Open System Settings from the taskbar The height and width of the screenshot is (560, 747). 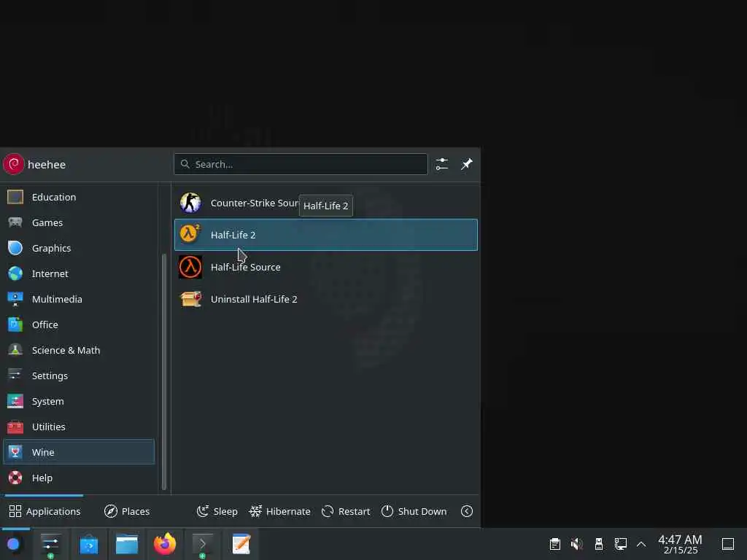50,544
